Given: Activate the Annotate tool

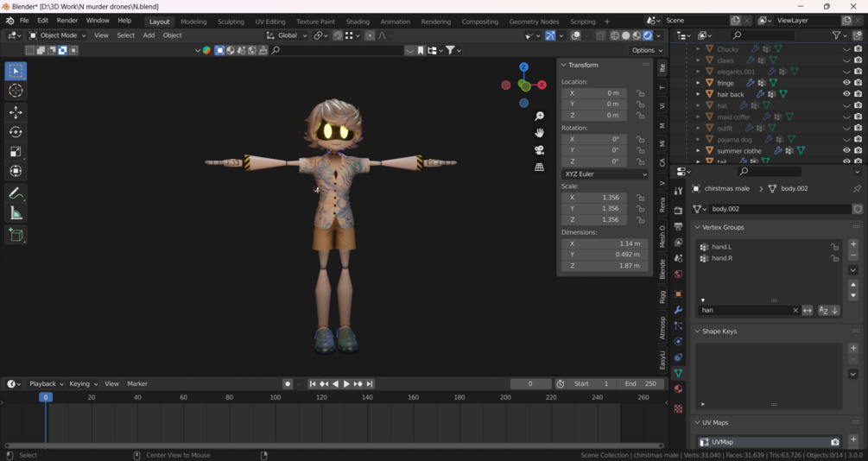Looking at the screenshot, I should (x=16, y=193).
